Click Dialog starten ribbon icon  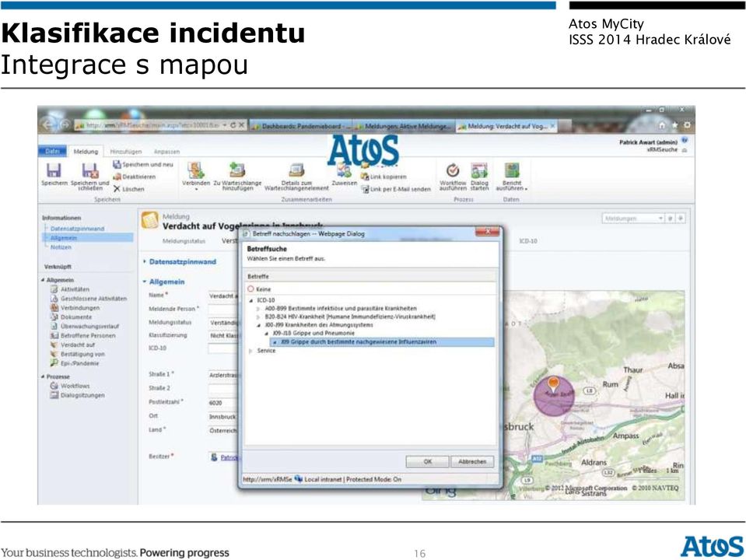click(x=479, y=170)
